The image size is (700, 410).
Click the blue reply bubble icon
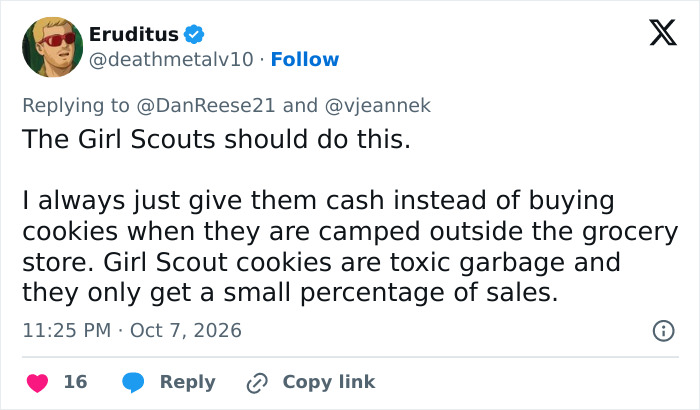[133, 382]
